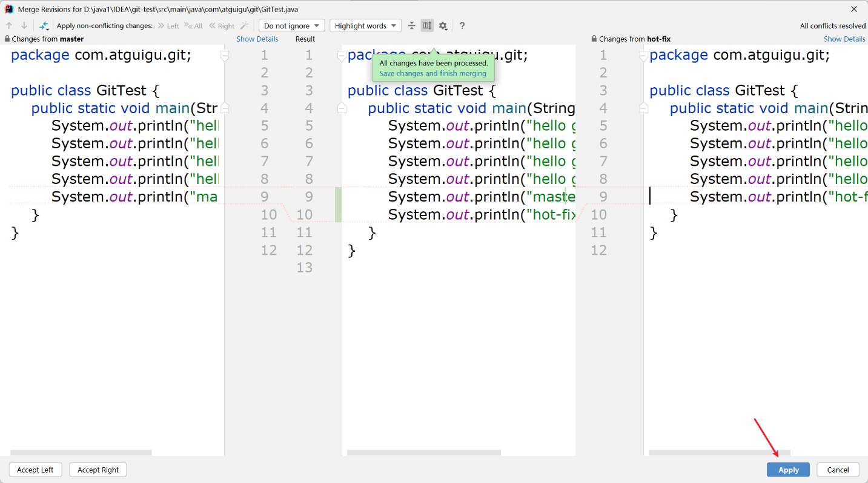This screenshot has height=483, width=868.
Task: Click the "ma" println line in master pane
Action: pyautogui.click(x=134, y=197)
